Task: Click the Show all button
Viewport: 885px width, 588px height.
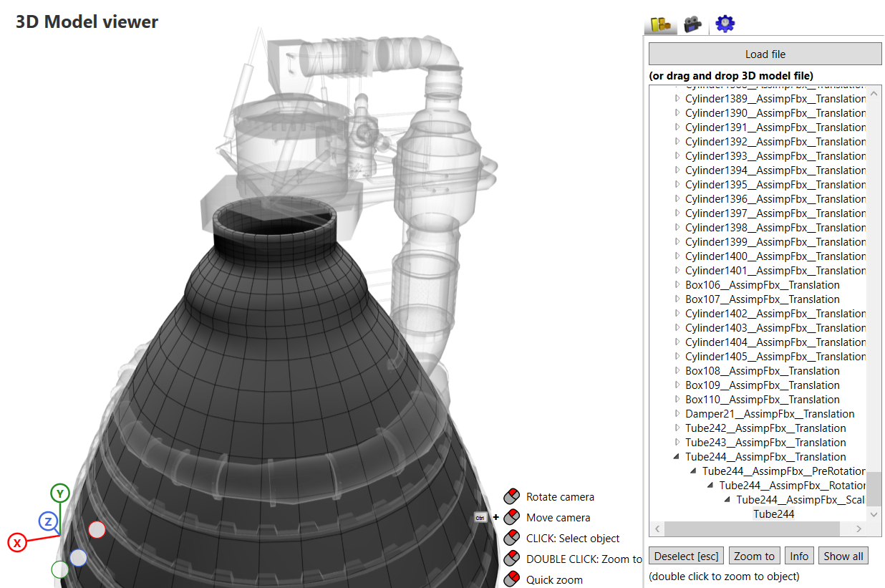Action: click(x=843, y=556)
